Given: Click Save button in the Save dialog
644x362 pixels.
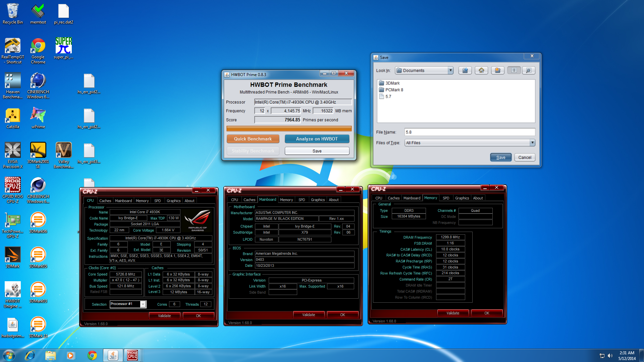Looking at the screenshot, I should [x=501, y=158].
